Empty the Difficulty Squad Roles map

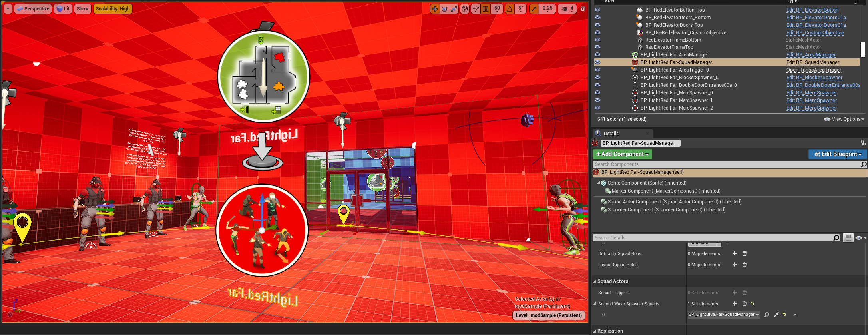click(x=745, y=253)
